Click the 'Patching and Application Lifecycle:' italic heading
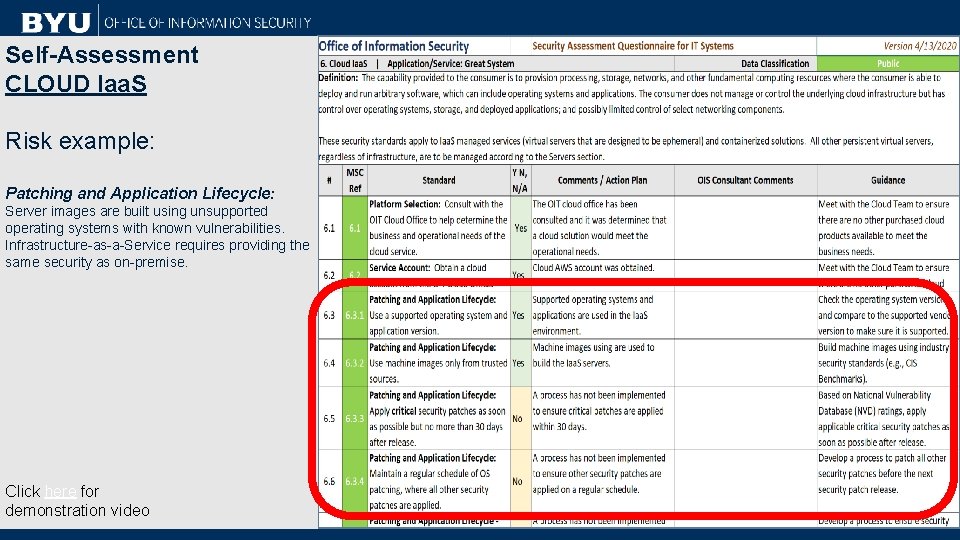 (x=140, y=193)
